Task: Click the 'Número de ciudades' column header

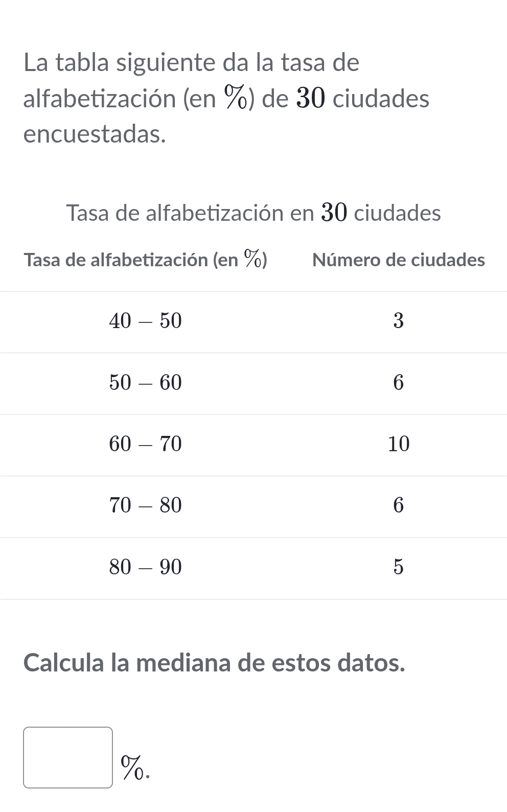Action: tap(398, 260)
